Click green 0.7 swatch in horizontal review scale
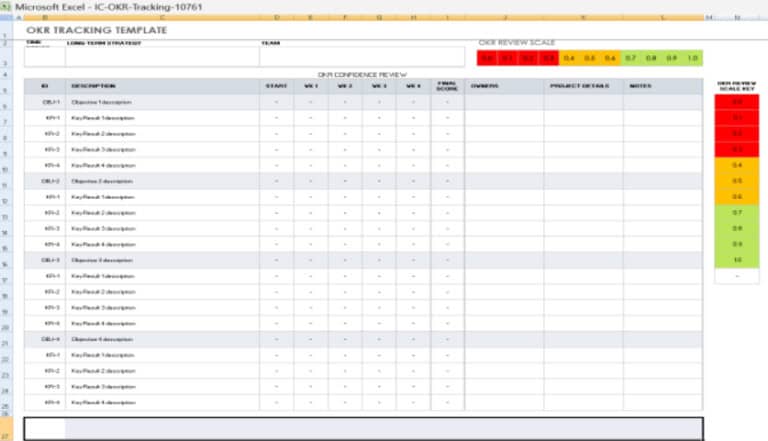Screen dimensions: 768x441 click(631, 58)
